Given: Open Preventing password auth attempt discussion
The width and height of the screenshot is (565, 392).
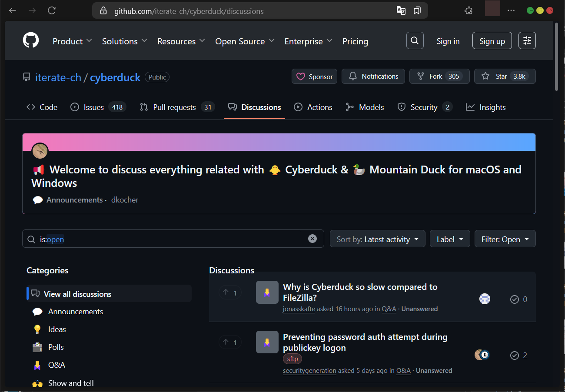Looking at the screenshot, I should (365, 342).
